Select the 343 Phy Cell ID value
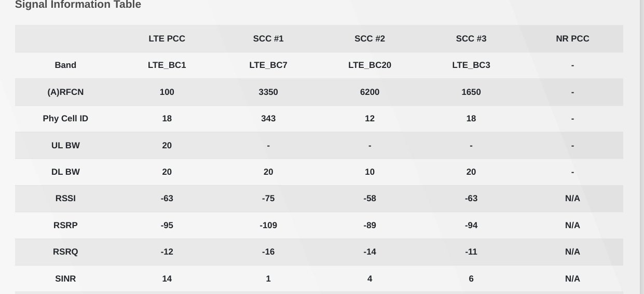 coord(268,119)
